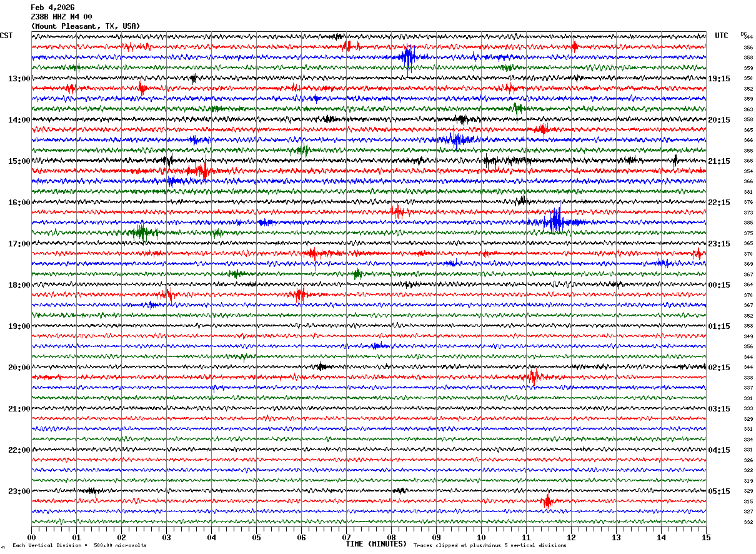Click the "UTC" timezone label
The width and height of the screenshot is (756, 554).
pyautogui.click(x=722, y=36)
